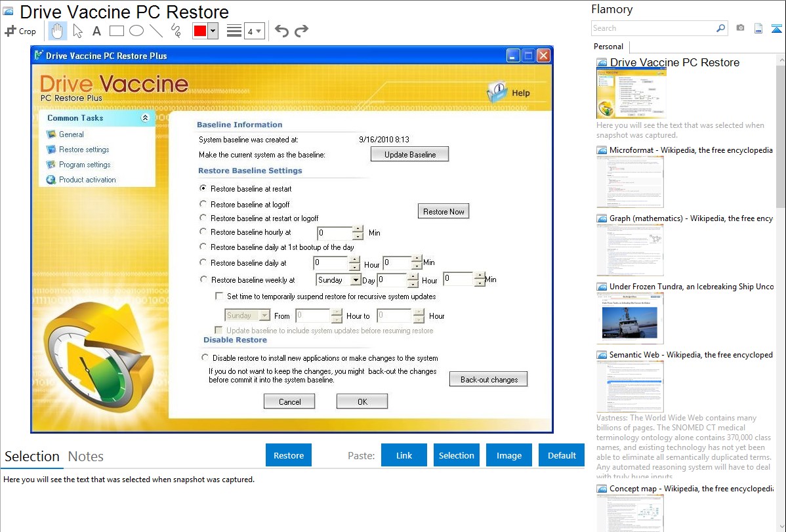Click the Update Baseline button
786x532 pixels.
pyautogui.click(x=409, y=154)
